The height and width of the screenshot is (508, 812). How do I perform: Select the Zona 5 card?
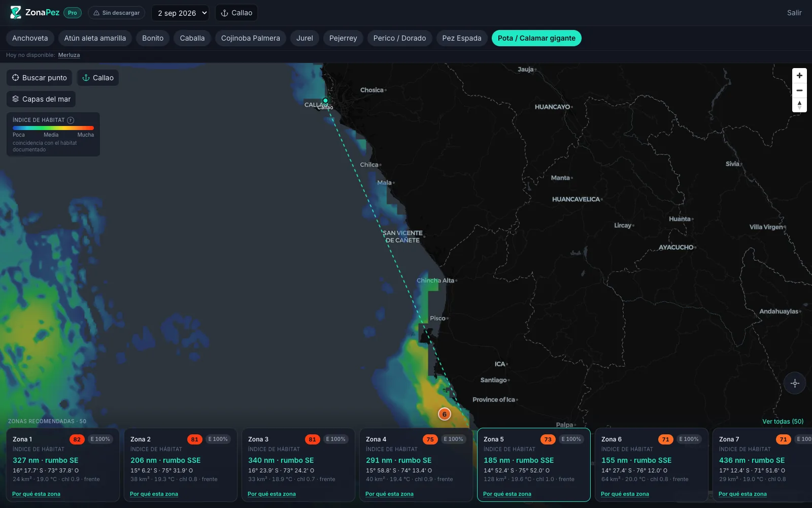click(x=534, y=465)
